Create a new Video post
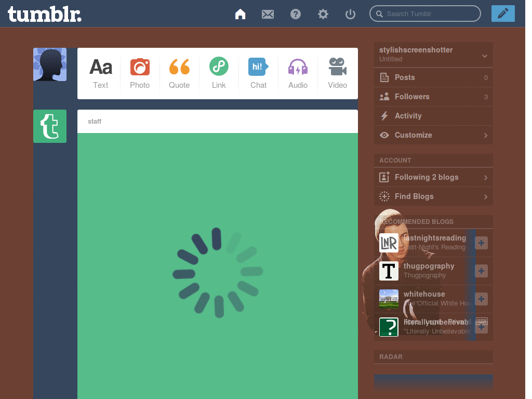This screenshot has height=399, width=532. tap(337, 73)
